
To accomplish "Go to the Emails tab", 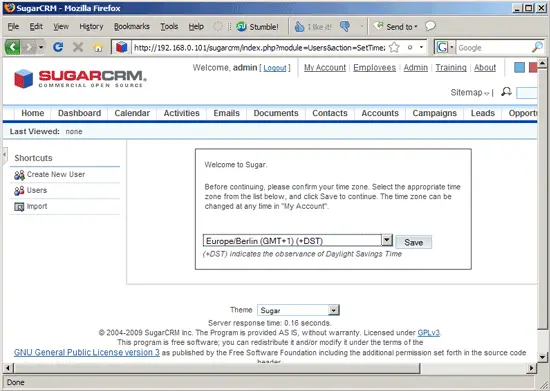I will (x=226, y=113).
